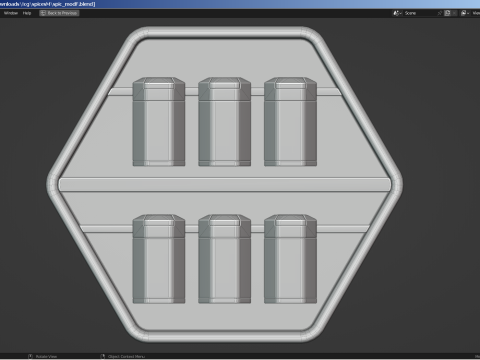480x360 pixels.
Task: Open the view layer browse dropdown
Action: click(465, 13)
